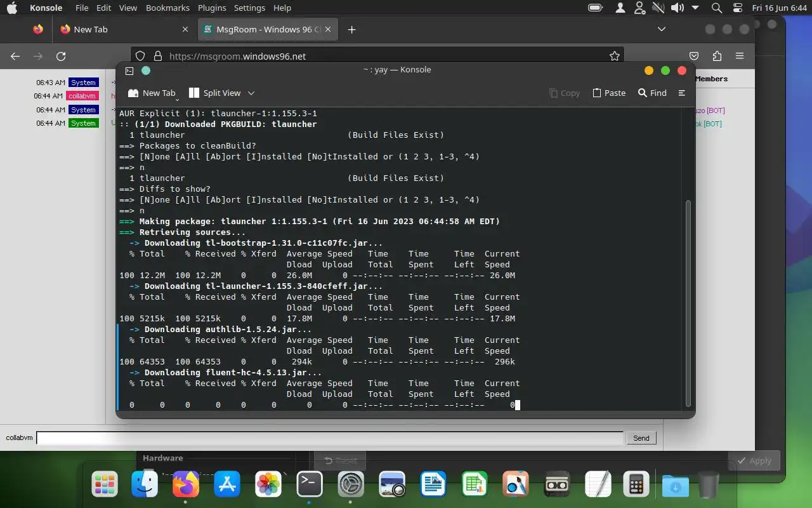Open the New Tab dropdown arrow in Konsole
The image size is (812, 508).
[x=177, y=98]
